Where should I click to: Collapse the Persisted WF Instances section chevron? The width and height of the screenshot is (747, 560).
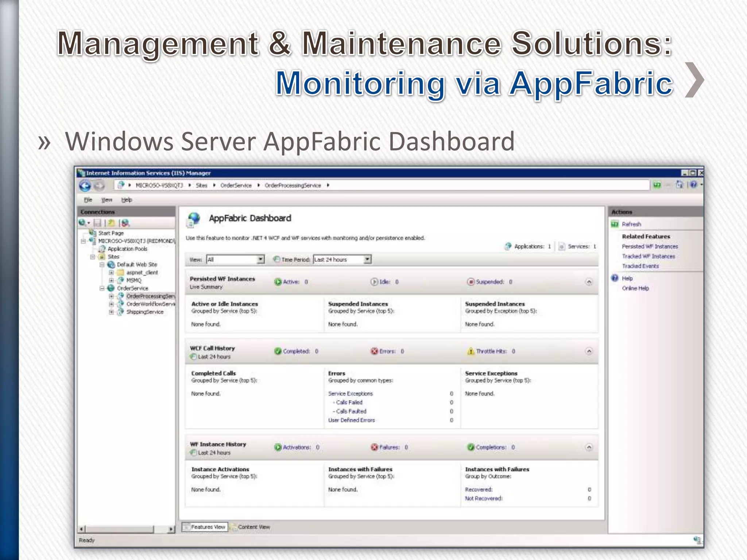589,282
